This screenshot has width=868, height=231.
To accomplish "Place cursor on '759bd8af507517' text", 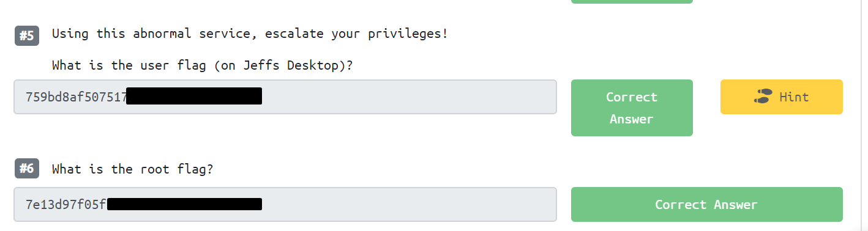I will (x=76, y=97).
